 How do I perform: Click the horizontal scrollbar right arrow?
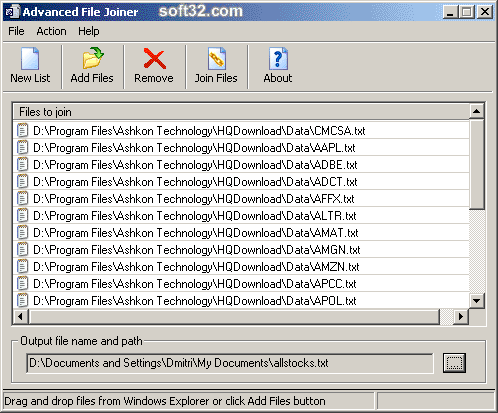click(x=461, y=316)
